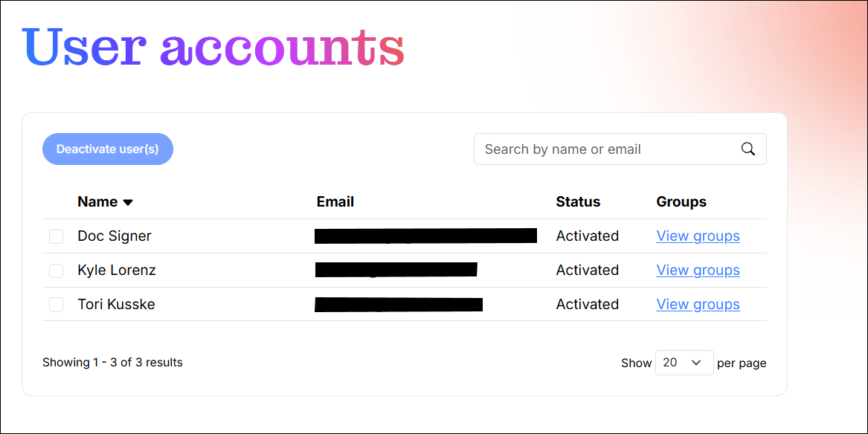Click the Groups column header

[x=681, y=202]
